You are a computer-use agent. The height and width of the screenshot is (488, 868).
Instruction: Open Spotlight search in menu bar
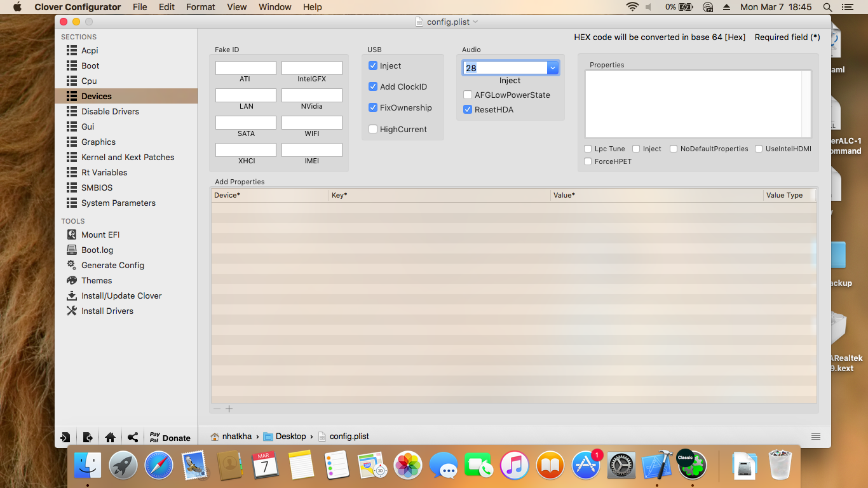pyautogui.click(x=827, y=7)
